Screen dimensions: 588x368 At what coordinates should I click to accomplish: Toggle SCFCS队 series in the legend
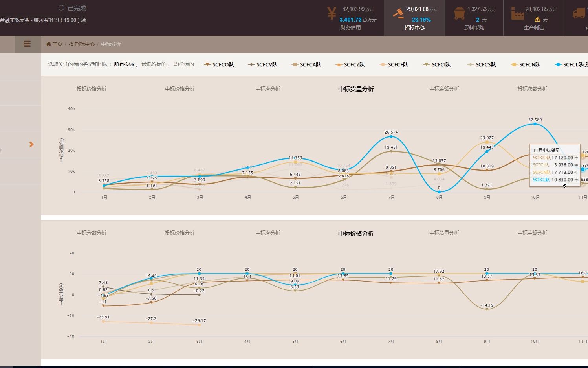[x=482, y=64]
